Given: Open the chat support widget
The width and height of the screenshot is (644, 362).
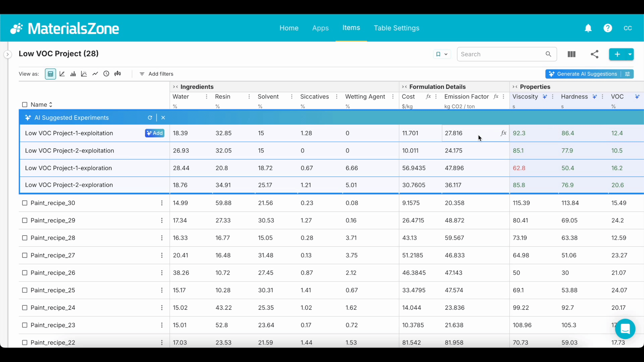Looking at the screenshot, I should point(625,329).
